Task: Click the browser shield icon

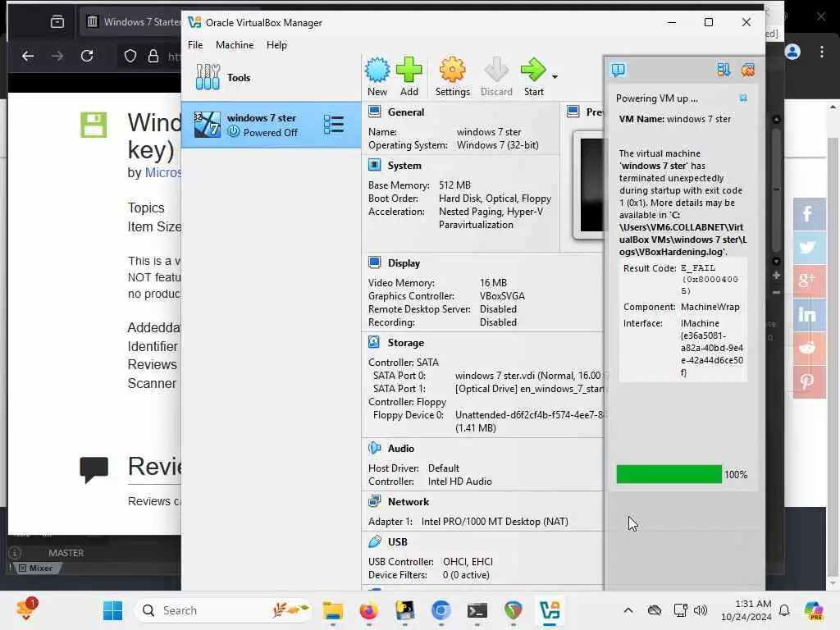Action: (x=130, y=56)
